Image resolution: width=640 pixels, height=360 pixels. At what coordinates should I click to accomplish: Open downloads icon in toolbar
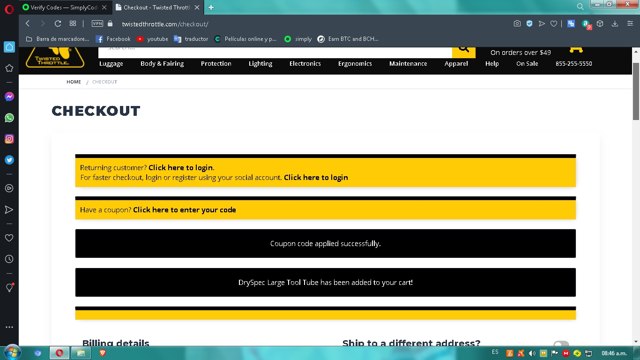point(615,24)
